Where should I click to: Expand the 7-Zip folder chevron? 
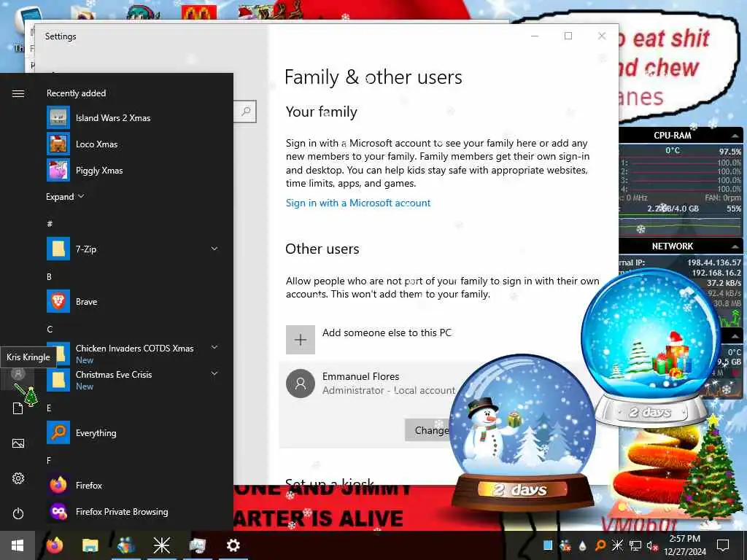pos(214,249)
